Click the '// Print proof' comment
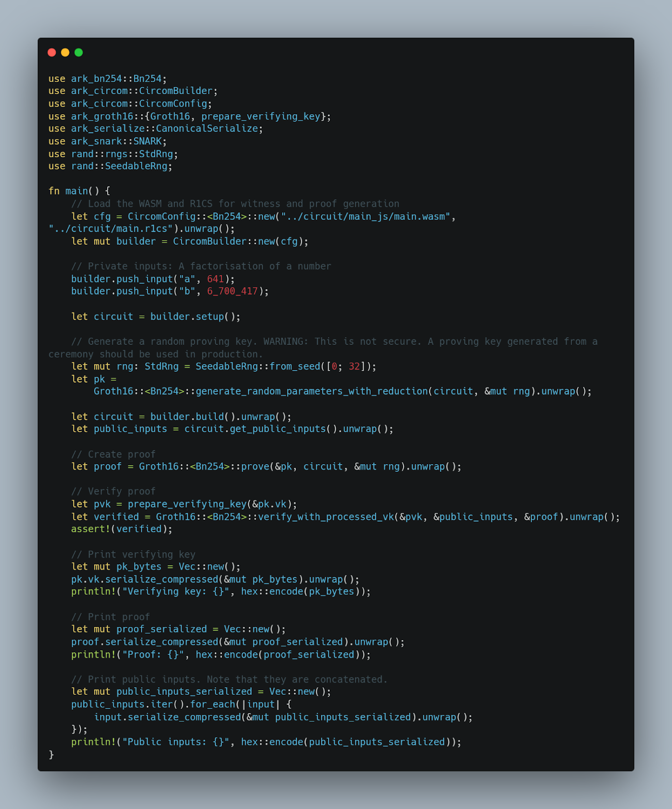672x809 pixels. point(111,617)
